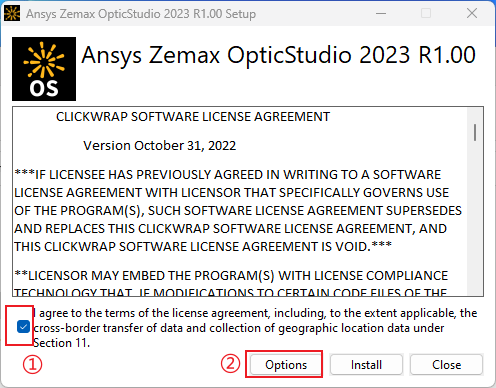Click the OpticStudio icon in the title bar
Viewport: 496px width, 388px height.
12,13
